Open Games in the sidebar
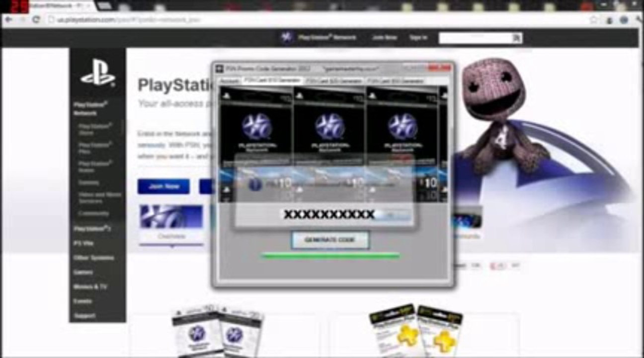 click(x=83, y=272)
